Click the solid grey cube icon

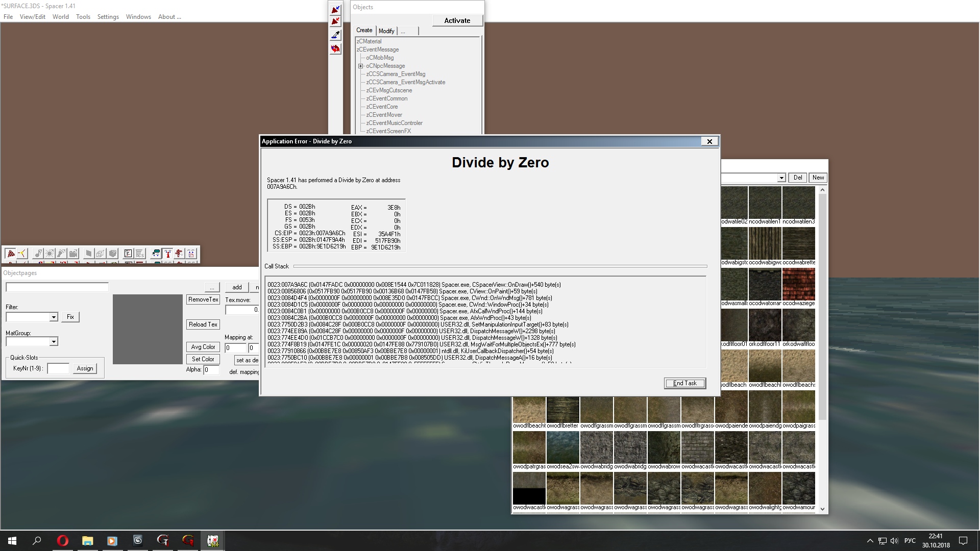tap(113, 253)
